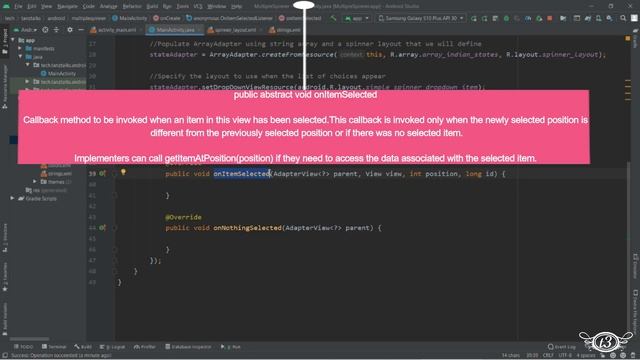Click the onNothingSelected method name

tap(247, 228)
